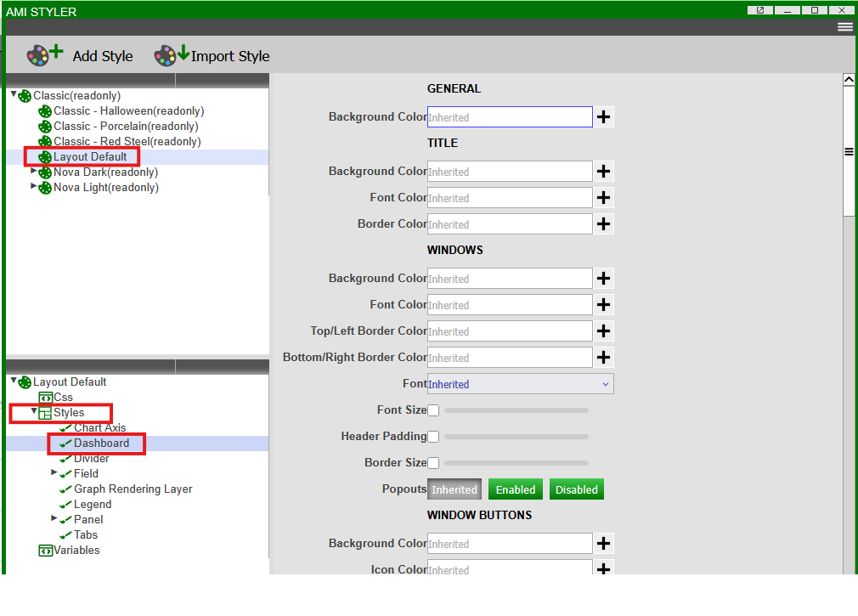Viewport: 858px width, 616px height.
Task: Click the Font Size slider track
Action: tap(516, 410)
